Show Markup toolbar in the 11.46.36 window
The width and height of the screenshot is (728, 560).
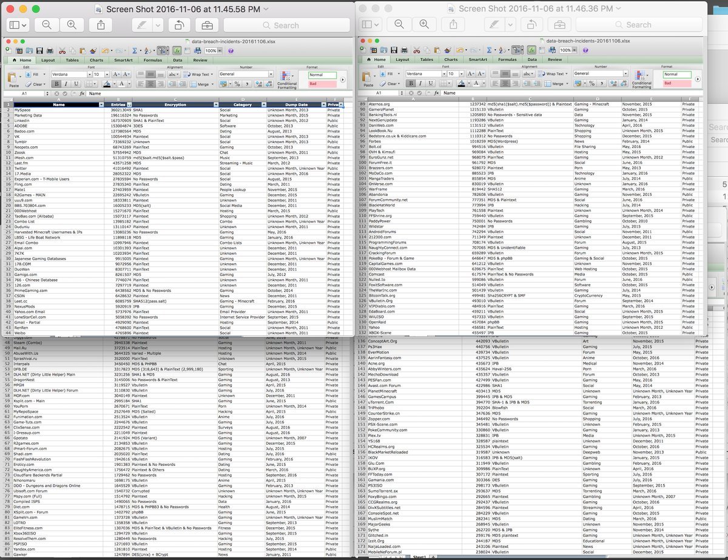click(x=560, y=24)
